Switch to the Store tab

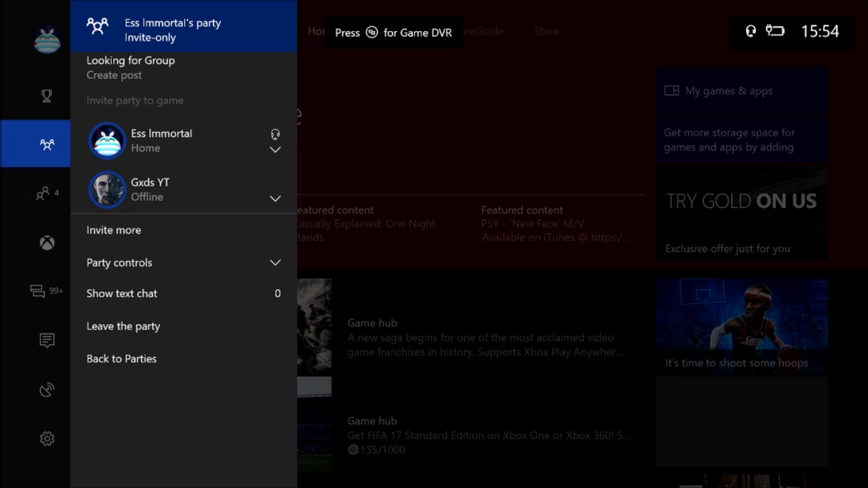547,31
